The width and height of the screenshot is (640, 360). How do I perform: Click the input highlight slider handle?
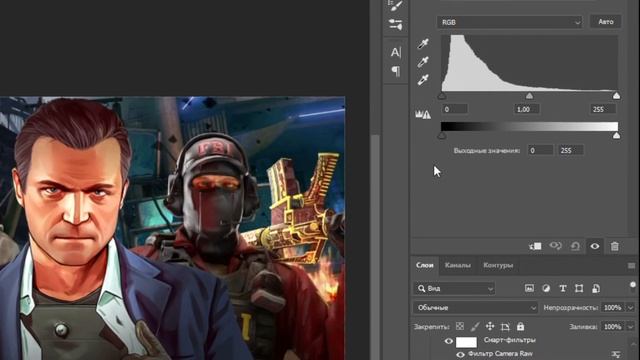(616, 96)
